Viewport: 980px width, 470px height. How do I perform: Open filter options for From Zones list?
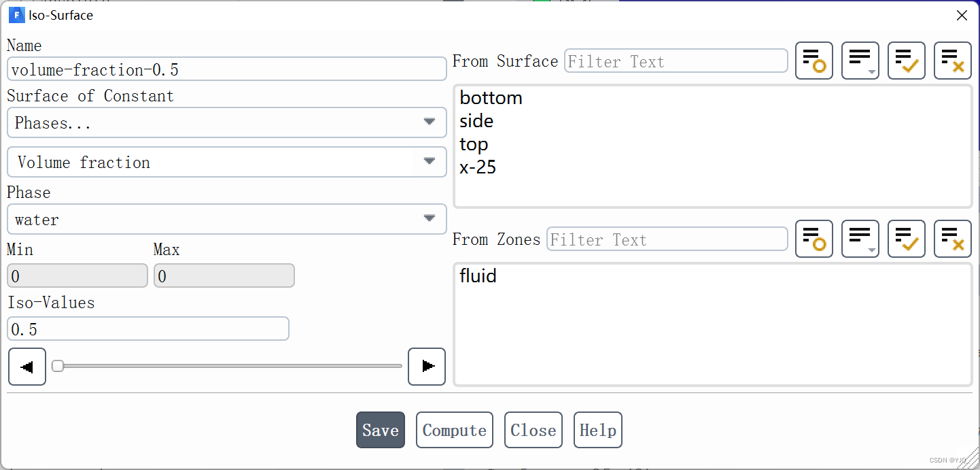(860, 239)
